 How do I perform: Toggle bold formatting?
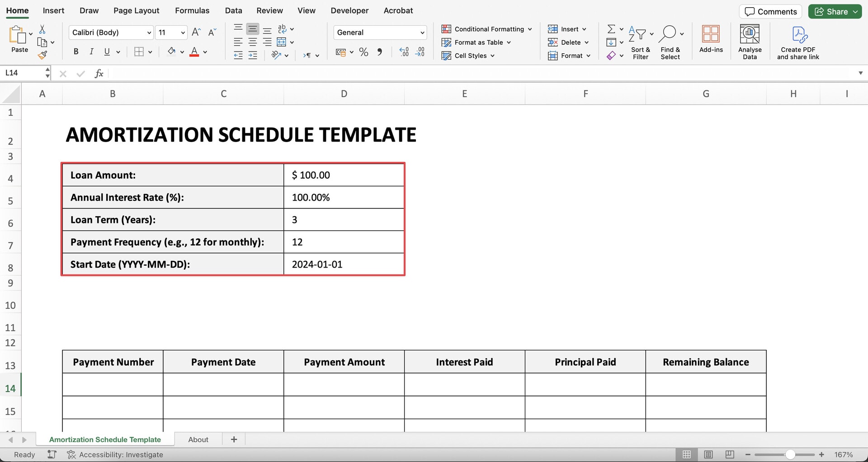(75, 51)
